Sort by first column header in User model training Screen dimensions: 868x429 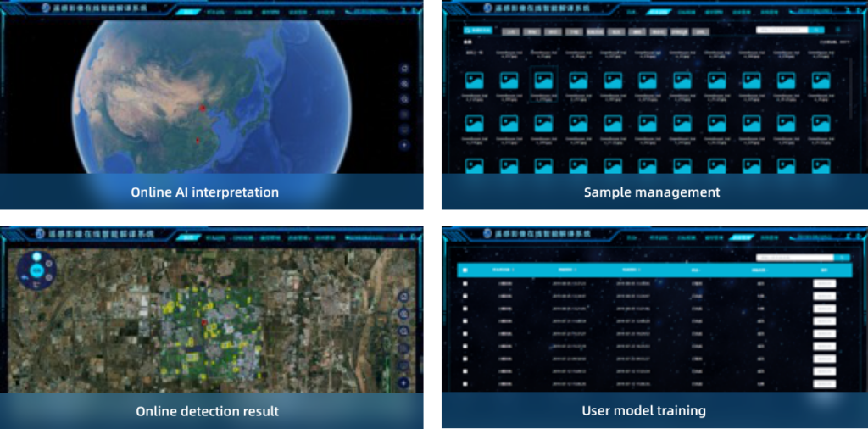(x=503, y=270)
